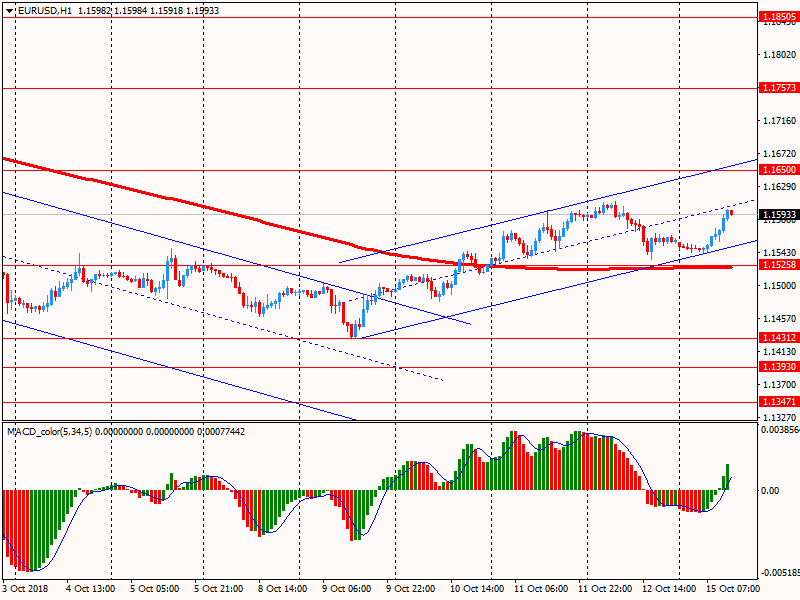This screenshot has height=600, width=800.
Task: Click the 9 Oct 22:00 time axis label
Action: pyautogui.click(x=411, y=588)
